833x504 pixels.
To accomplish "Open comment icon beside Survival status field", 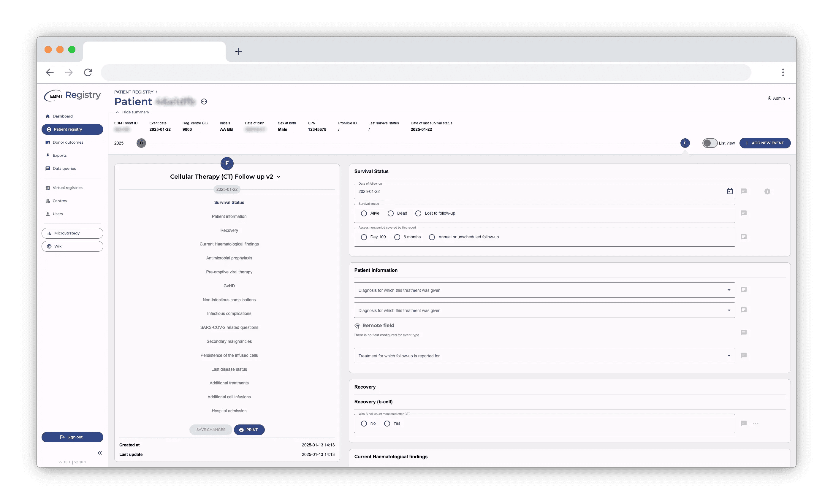I will pyautogui.click(x=743, y=213).
